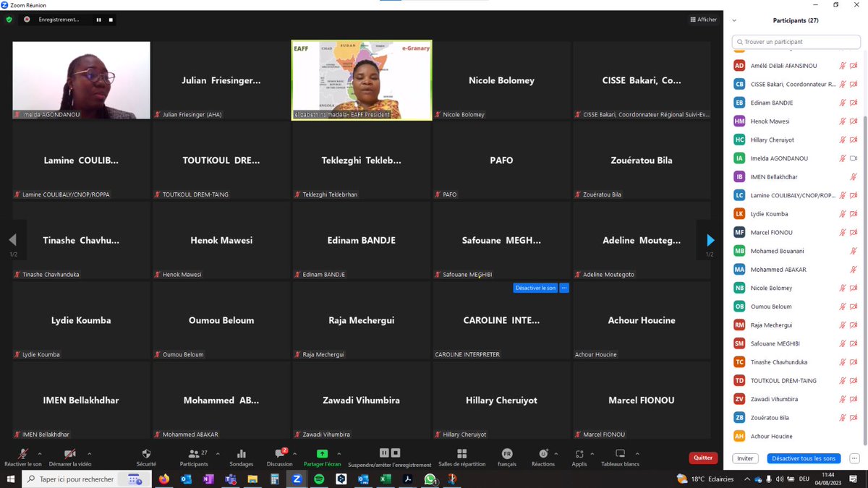Select Mohammed ABAKAR in participants list
This screenshot has height=488, width=868.
click(x=796, y=270)
